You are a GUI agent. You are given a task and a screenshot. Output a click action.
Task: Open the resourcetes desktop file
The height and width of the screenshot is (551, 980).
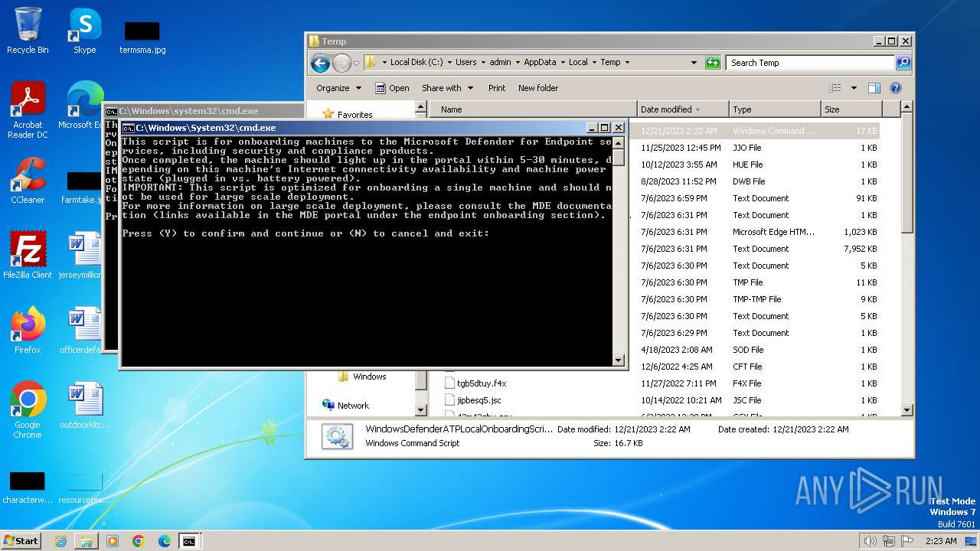click(x=84, y=487)
